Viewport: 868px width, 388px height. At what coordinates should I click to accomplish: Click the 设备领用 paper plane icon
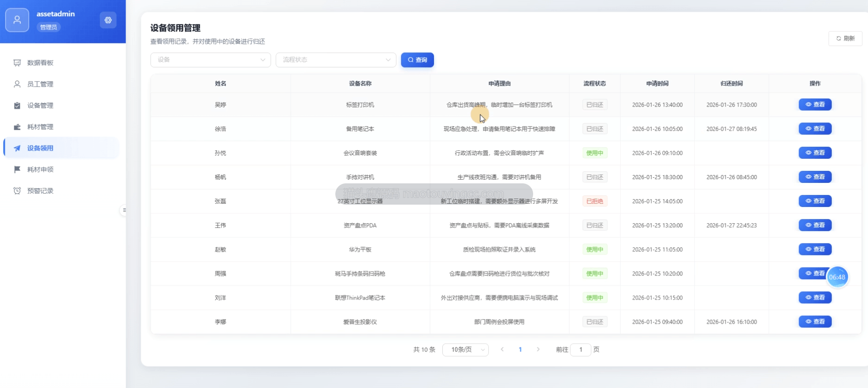point(17,148)
